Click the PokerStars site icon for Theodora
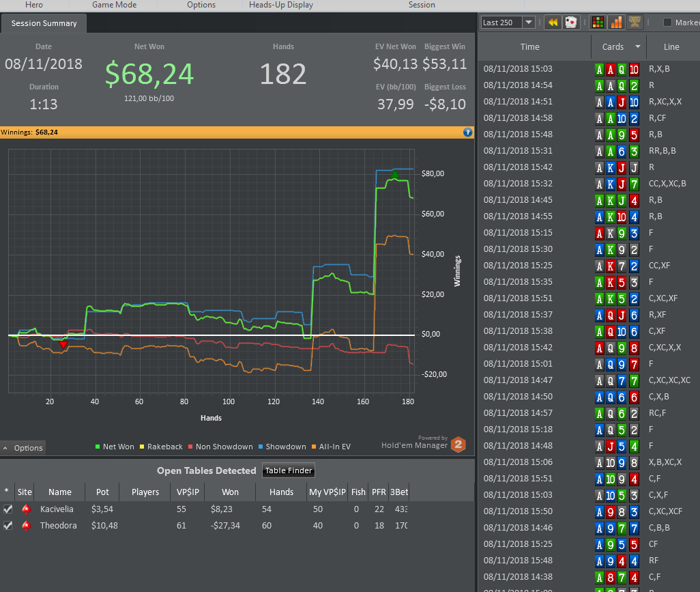The image size is (700, 592). tap(27, 526)
